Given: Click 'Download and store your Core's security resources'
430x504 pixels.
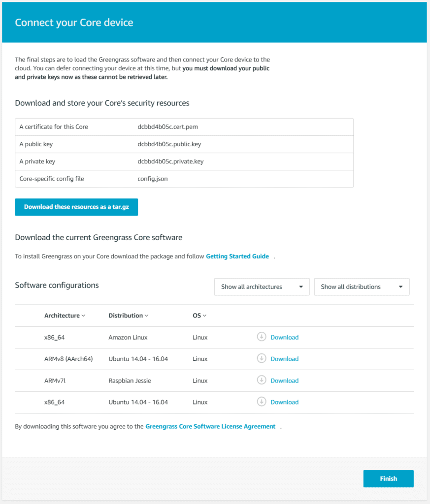Looking at the screenshot, I should [102, 103].
